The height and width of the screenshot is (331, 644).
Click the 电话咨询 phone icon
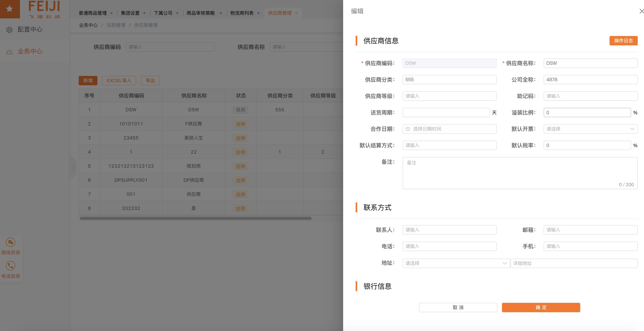pyautogui.click(x=11, y=265)
